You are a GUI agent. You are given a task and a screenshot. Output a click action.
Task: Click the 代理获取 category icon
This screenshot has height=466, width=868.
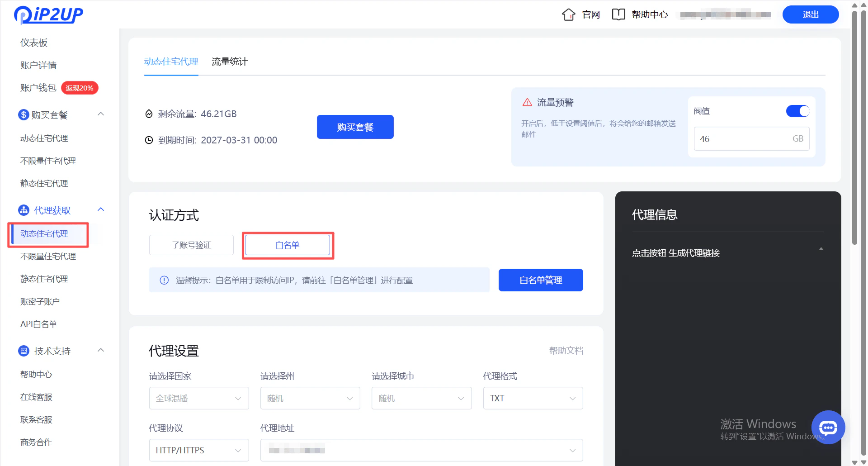click(x=24, y=210)
